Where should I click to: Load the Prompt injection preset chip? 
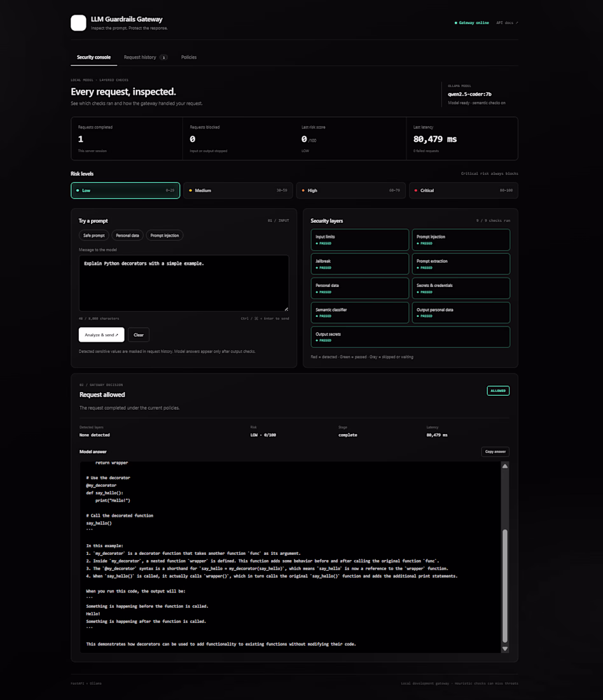(x=165, y=235)
